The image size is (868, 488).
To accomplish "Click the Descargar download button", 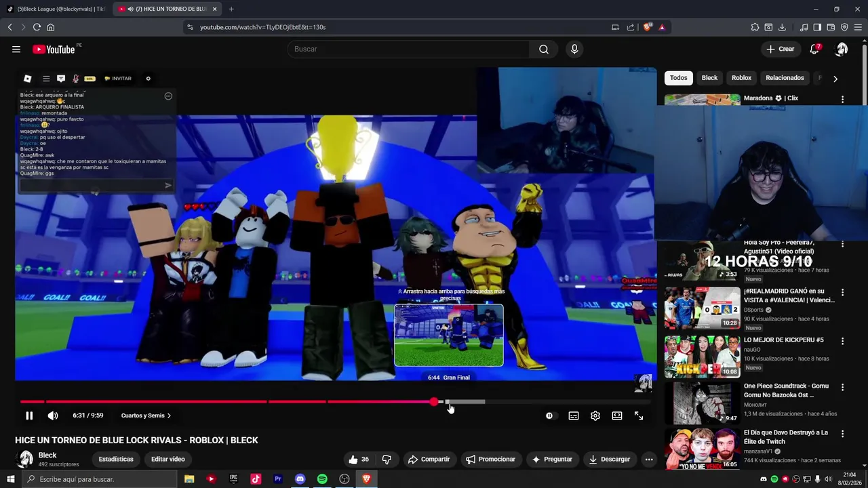I will (609, 459).
